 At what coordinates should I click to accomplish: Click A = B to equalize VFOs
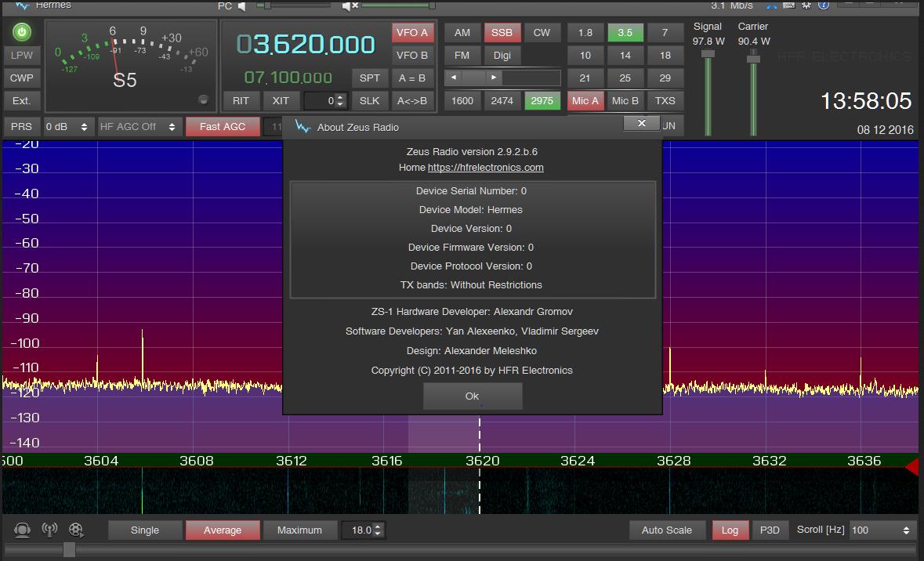pyautogui.click(x=412, y=78)
